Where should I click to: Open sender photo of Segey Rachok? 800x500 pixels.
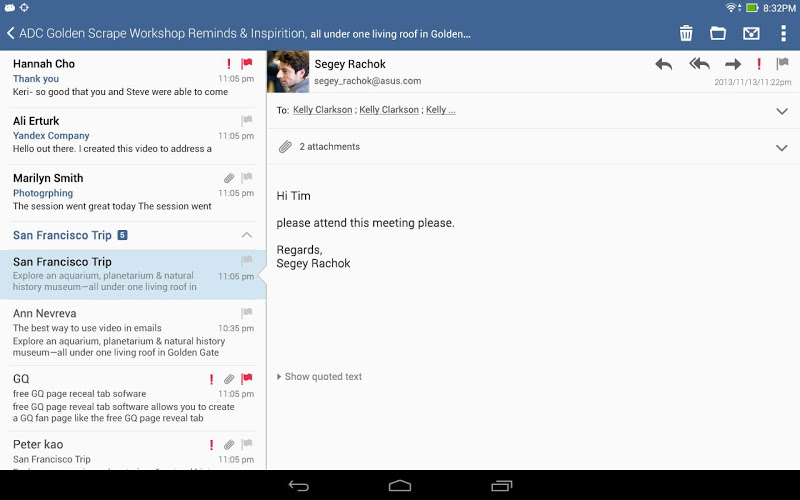(288, 71)
